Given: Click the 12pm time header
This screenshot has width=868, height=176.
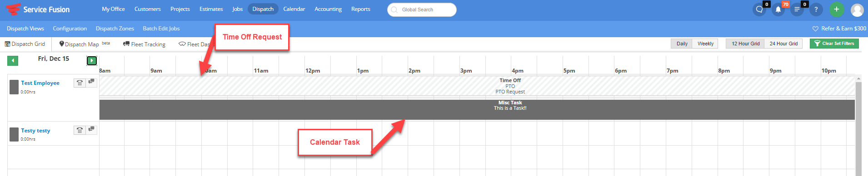Looking at the screenshot, I should click(x=313, y=71).
